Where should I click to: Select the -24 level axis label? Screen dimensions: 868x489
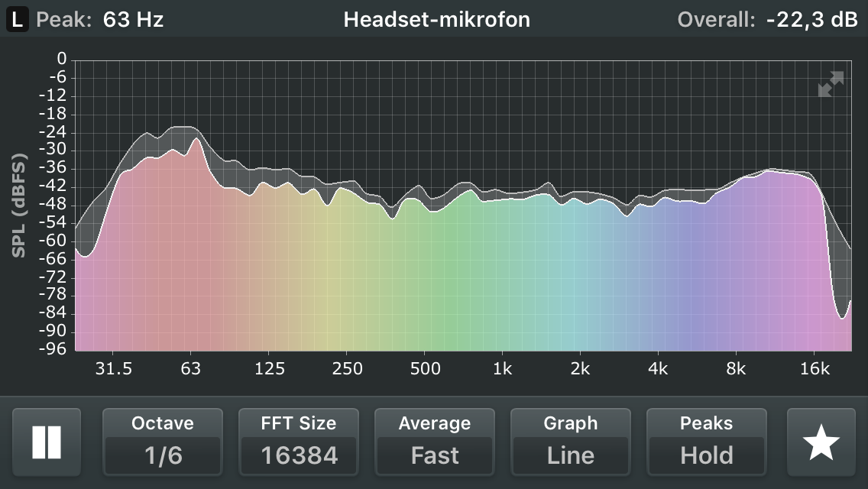pos(53,132)
